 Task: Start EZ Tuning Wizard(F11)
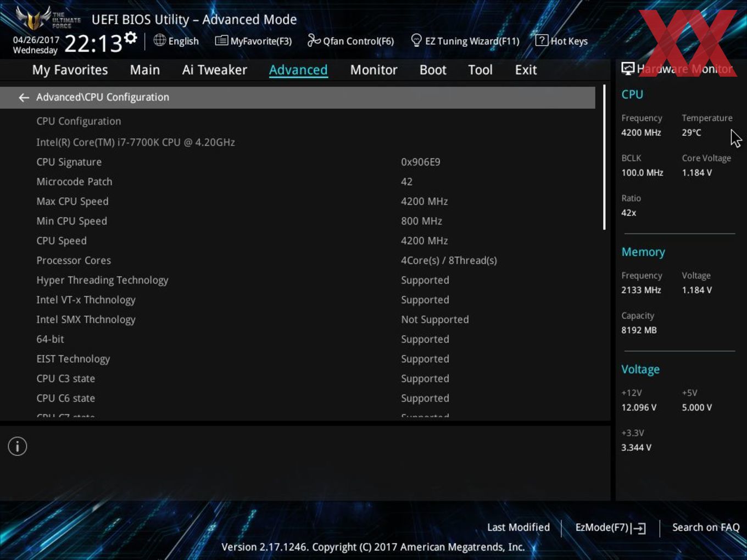coord(465,41)
